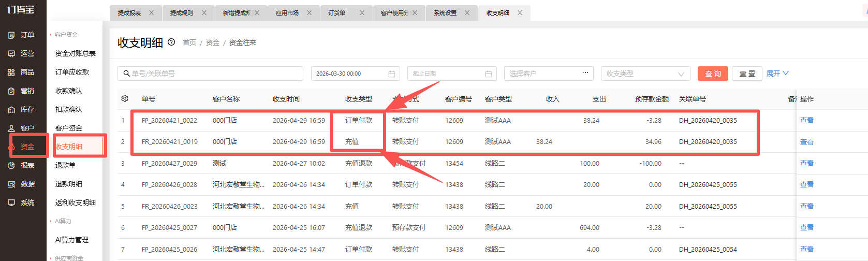This screenshot has height=261, width=868.
Task: Expand more filters with 展开
Action: [x=777, y=74]
